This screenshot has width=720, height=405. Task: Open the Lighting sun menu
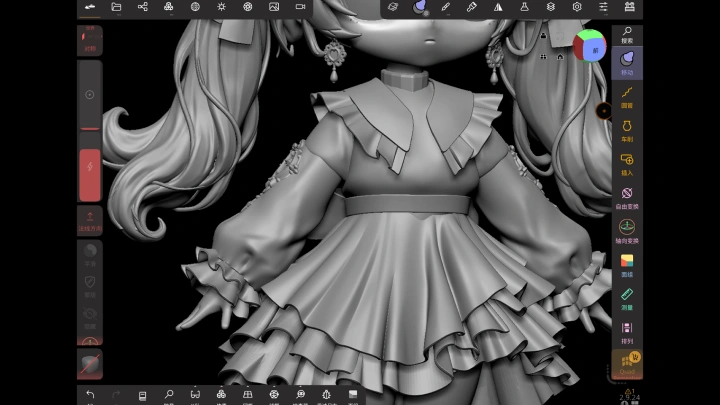pyautogui.click(x=221, y=7)
